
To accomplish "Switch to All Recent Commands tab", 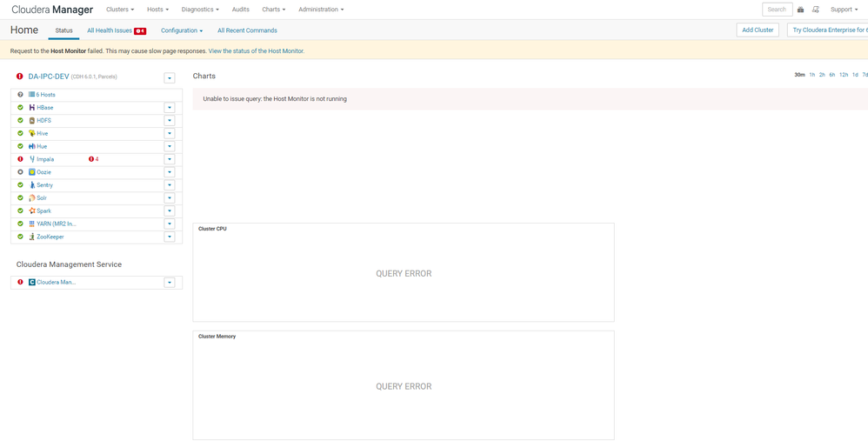I will click(248, 30).
